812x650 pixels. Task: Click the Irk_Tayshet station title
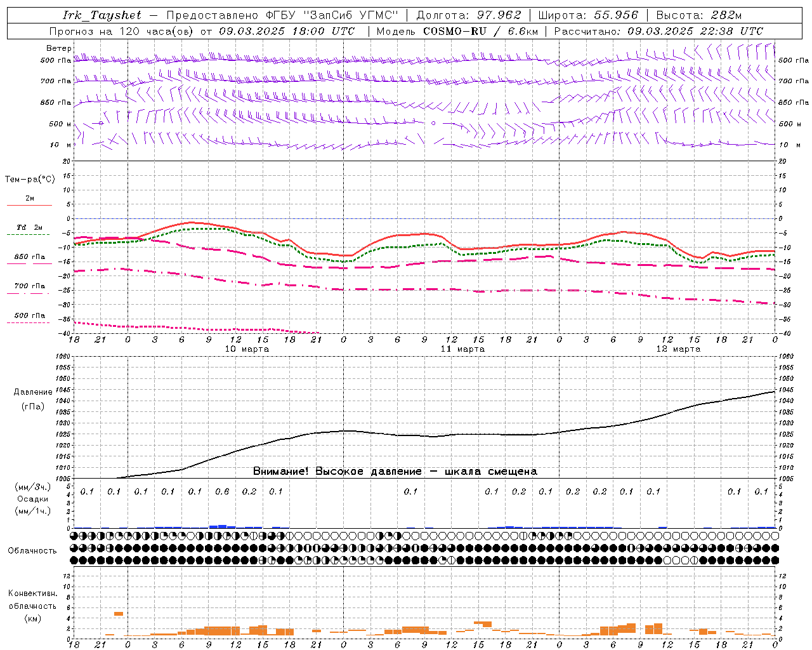point(102,15)
